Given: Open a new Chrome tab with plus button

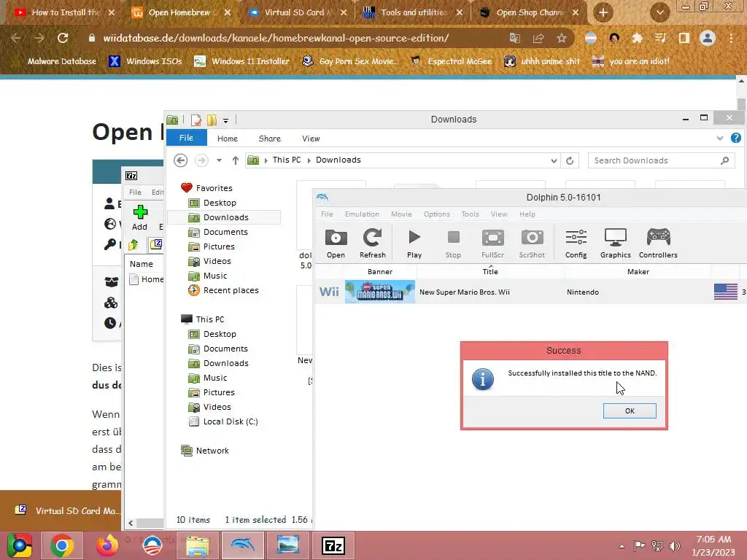Looking at the screenshot, I should coord(603,12).
